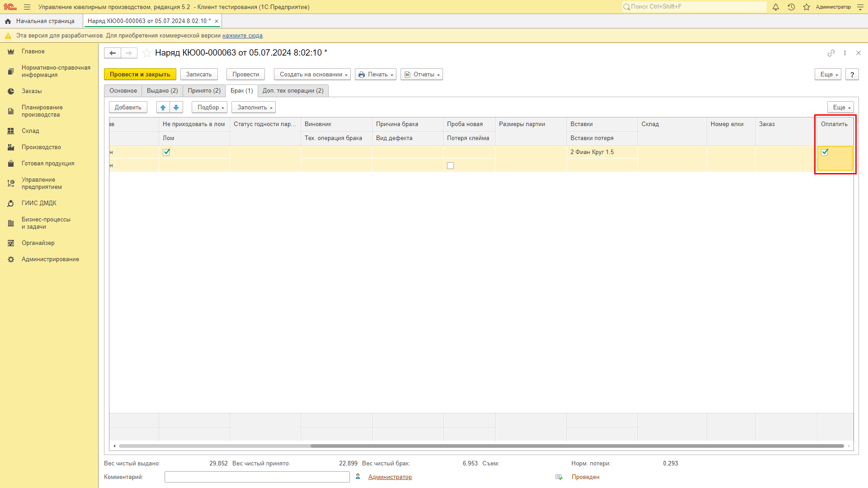This screenshot has height=488, width=868.
Task: Open favorites star in title bar
Action: tap(807, 7)
